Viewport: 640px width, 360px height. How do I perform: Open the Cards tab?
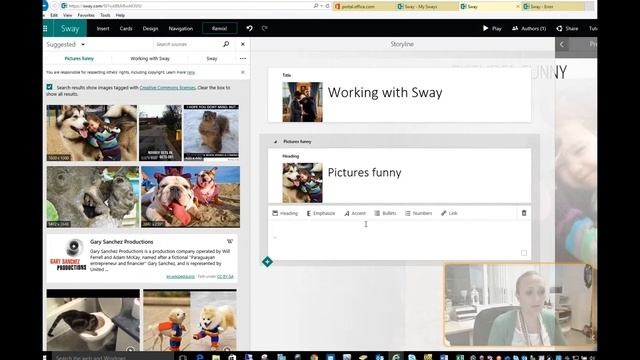(x=126, y=29)
